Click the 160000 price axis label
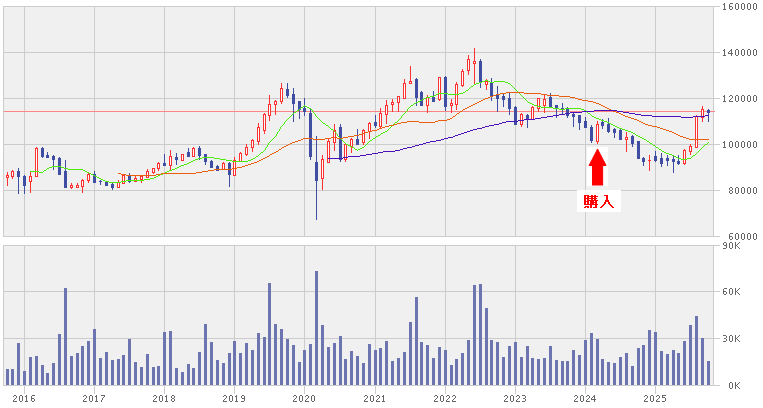 (x=737, y=7)
